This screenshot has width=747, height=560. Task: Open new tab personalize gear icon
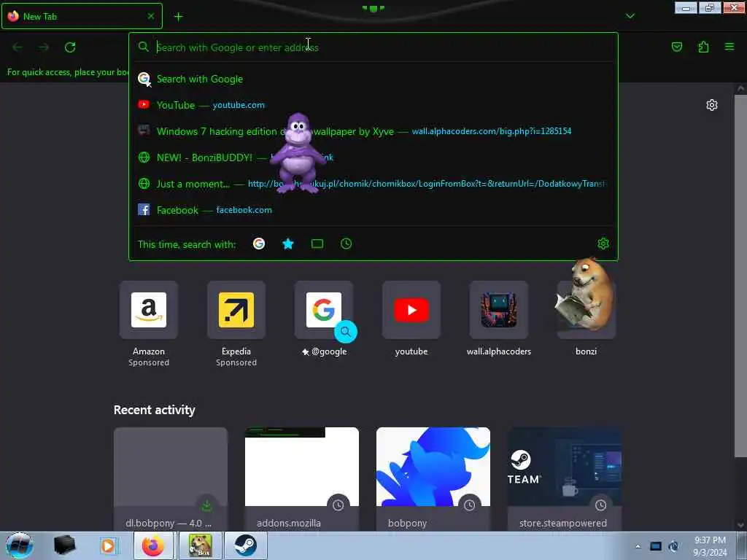click(x=712, y=105)
